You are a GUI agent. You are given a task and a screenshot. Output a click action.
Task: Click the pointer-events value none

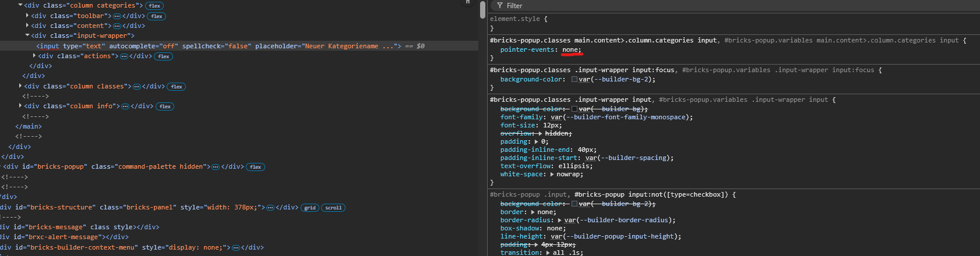click(x=570, y=49)
